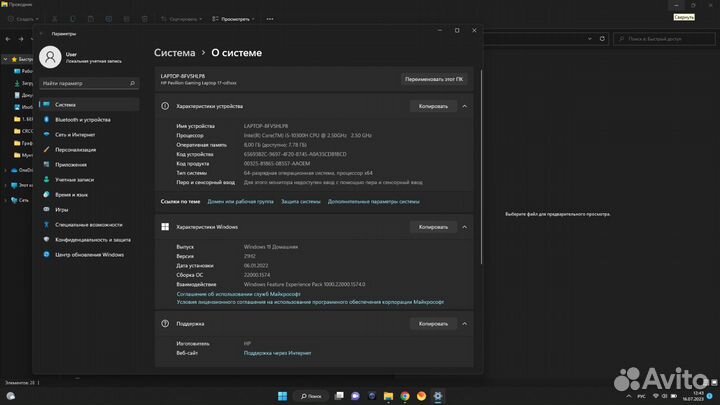720x405 pixels.
Task: Copy the Характеристики устройства details
Action: coord(433,106)
